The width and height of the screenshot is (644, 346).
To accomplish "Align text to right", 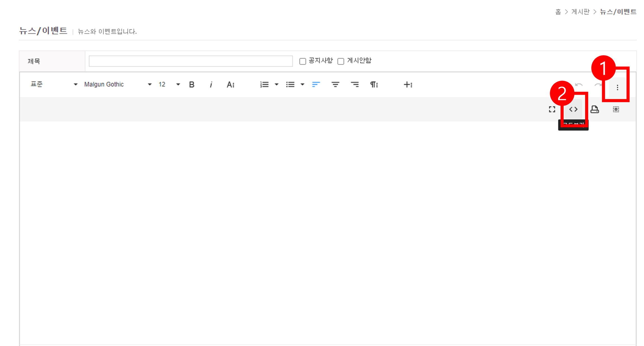I will (355, 84).
